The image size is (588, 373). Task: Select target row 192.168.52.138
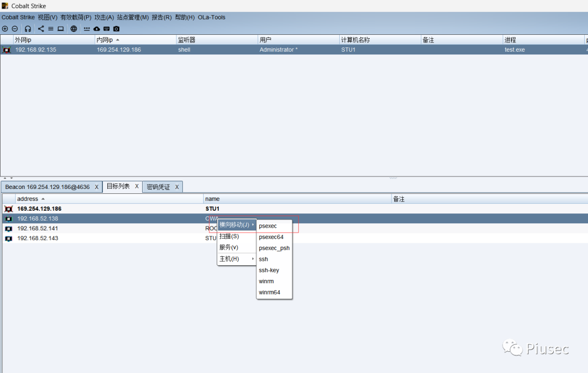pos(295,218)
